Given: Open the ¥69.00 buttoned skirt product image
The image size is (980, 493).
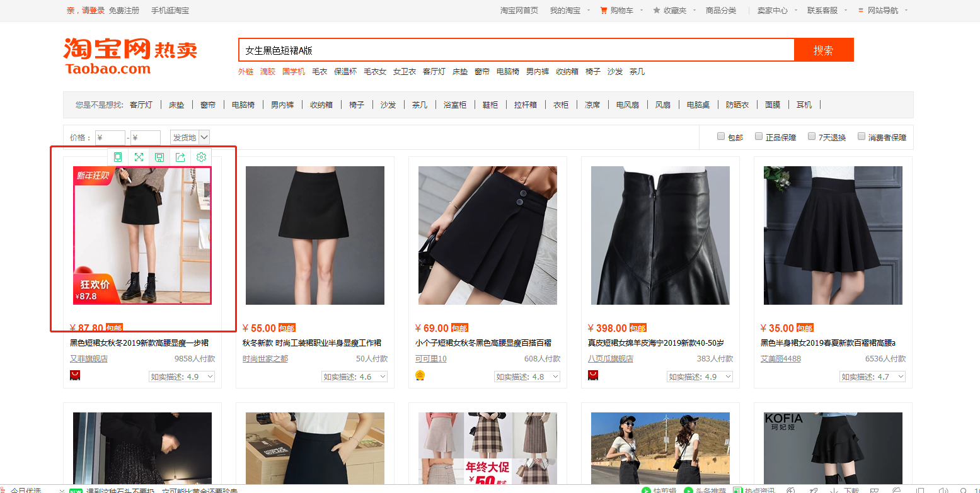Looking at the screenshot, I should coord(488,235).
